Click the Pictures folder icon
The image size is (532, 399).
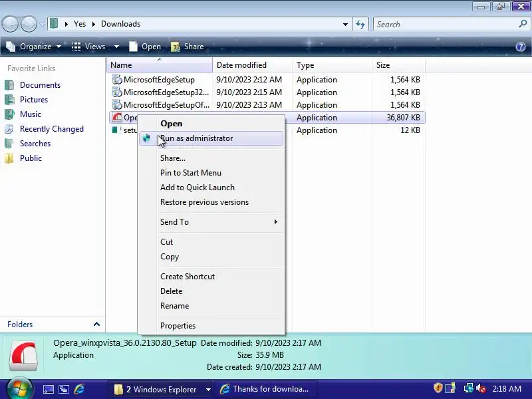(x=9, y=99)
